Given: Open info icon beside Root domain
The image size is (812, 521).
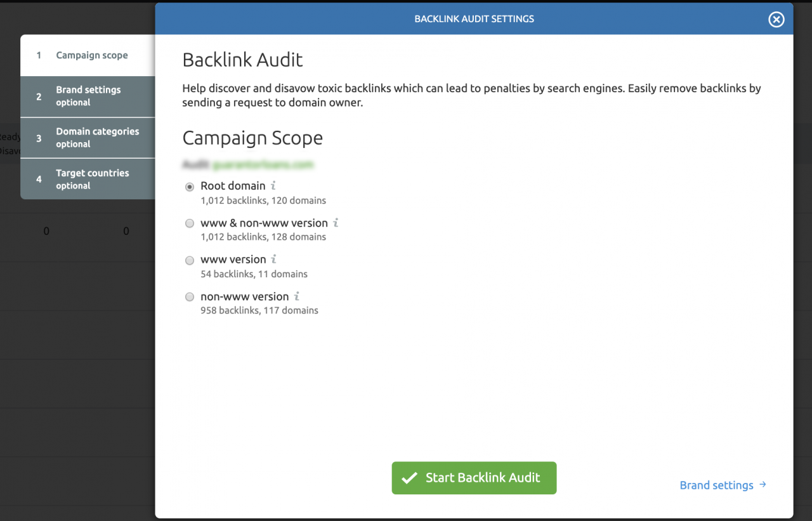Looking at the screenshot, I should tap(273, 186).
